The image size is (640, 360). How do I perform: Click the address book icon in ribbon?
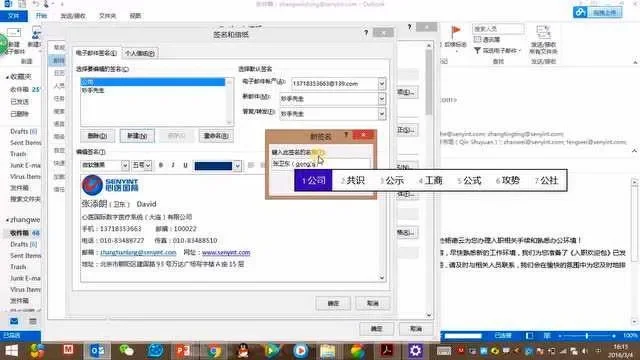click(x=477, y=40)
